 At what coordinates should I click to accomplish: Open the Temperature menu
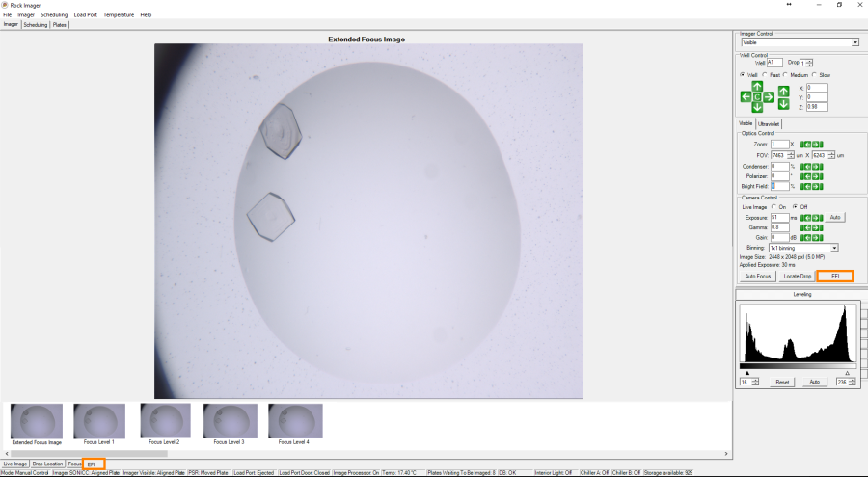point(119,15)
